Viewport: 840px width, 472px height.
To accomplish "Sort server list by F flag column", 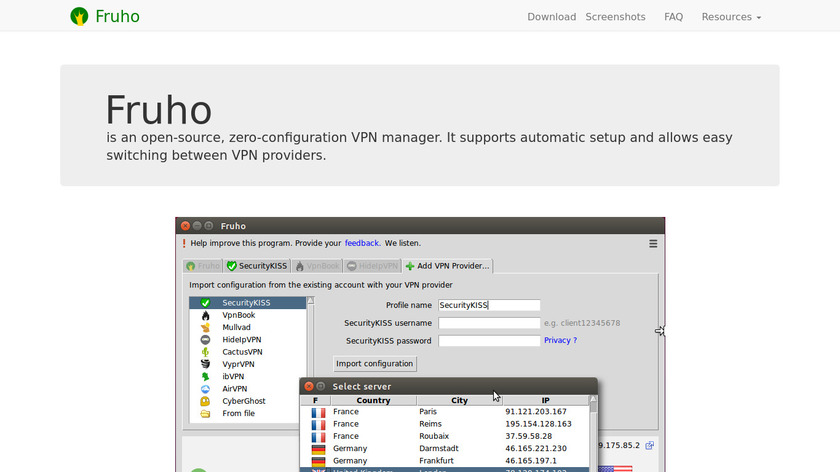I will click(x=315, y=400).
